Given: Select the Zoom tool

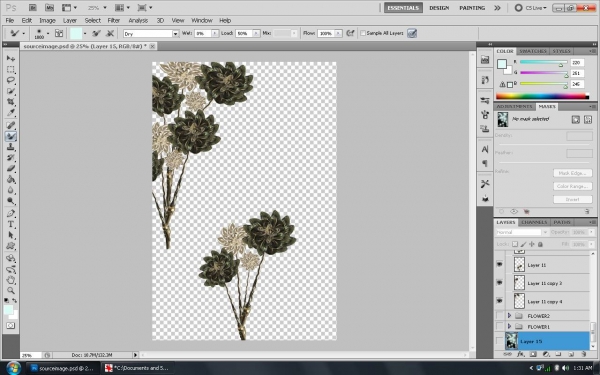Looking at the screenshot, I should click(11, 290).
